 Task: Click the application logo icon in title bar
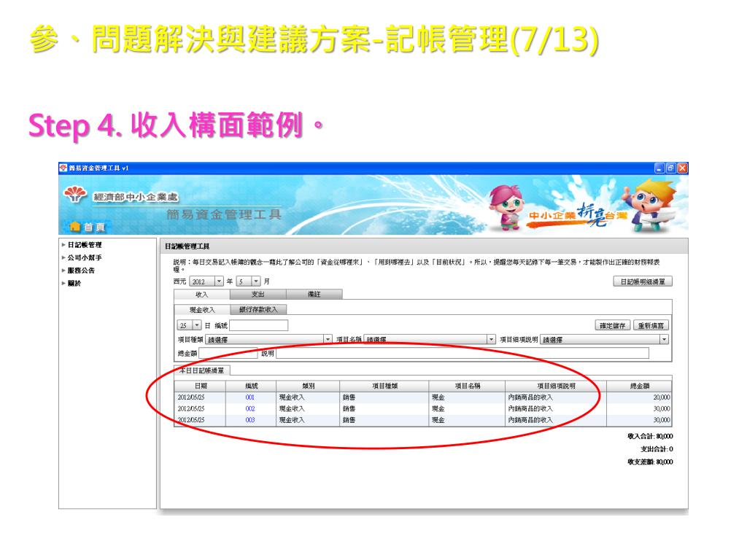pos(63,168)
